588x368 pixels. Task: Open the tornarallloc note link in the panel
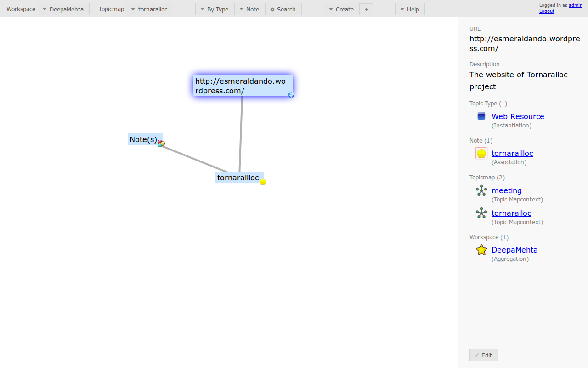tap(512, 153)
